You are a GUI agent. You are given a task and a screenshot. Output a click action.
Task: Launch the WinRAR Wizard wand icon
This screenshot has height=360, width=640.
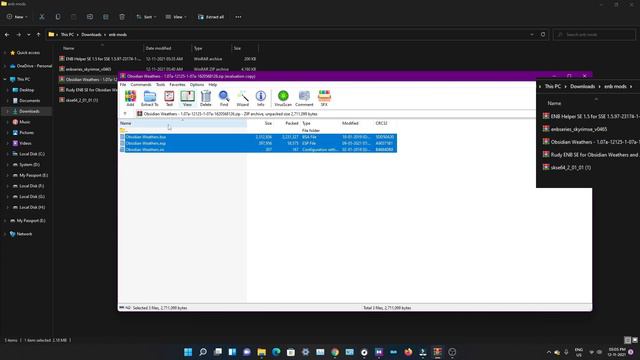click(x=242, y=98)
